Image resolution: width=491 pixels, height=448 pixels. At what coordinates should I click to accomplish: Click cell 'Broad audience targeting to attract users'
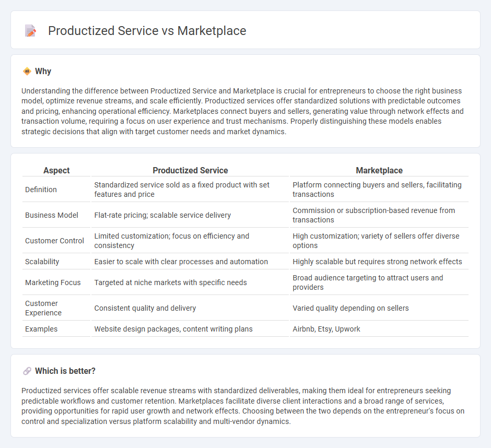coord(379,282)
